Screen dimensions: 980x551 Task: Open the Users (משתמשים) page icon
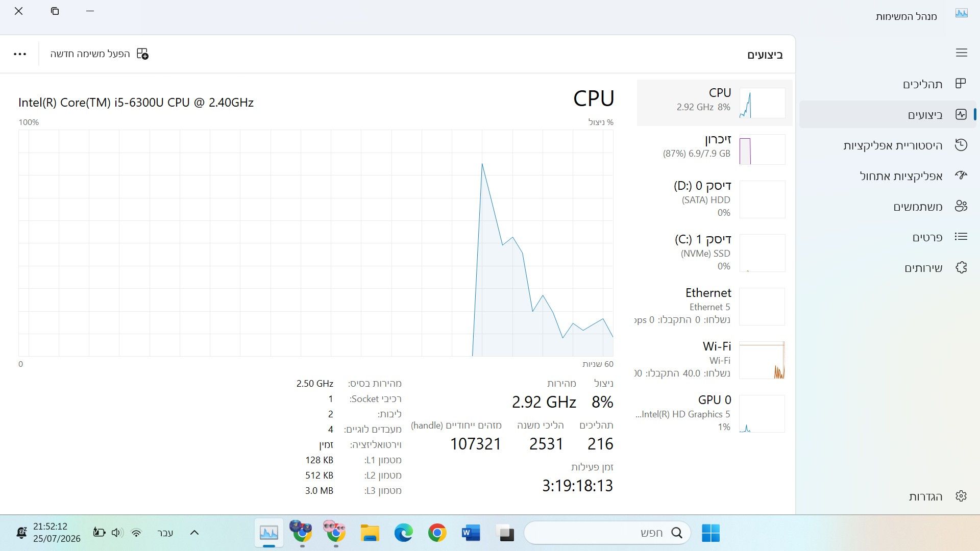tap(961, 206)
